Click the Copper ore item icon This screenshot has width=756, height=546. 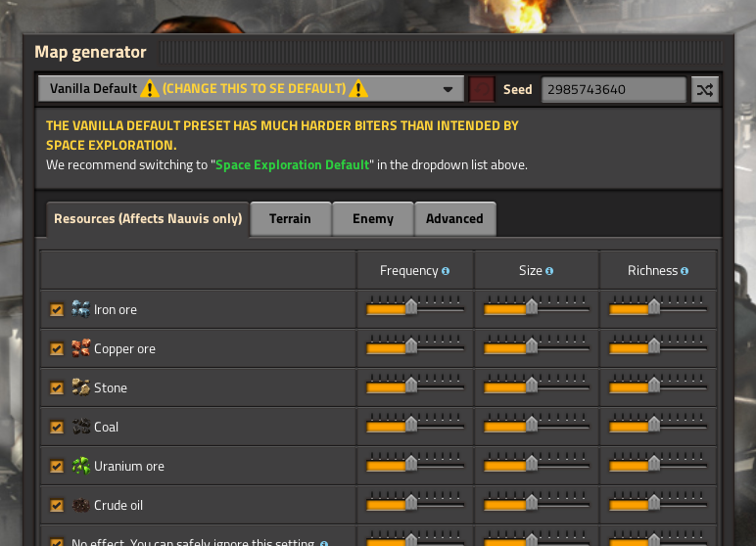pyautogui.click(x=80, y=348)
